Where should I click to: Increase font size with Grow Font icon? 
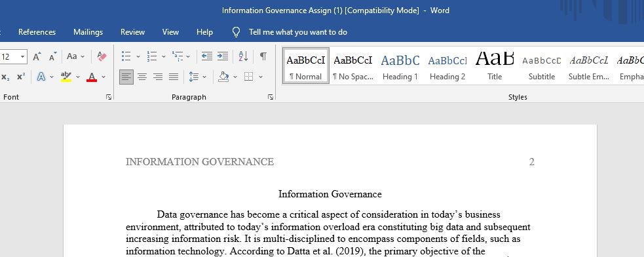coord(37,56)
